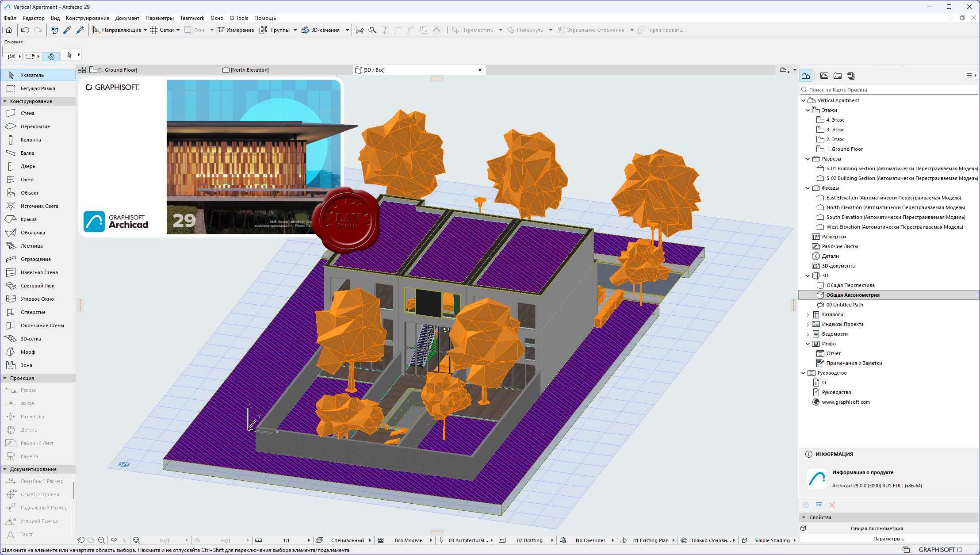This screenshot has width=980, height=555.
Task: Select the Curtain Wall tool (Навесная Стена)
Action: pos(39,272)
